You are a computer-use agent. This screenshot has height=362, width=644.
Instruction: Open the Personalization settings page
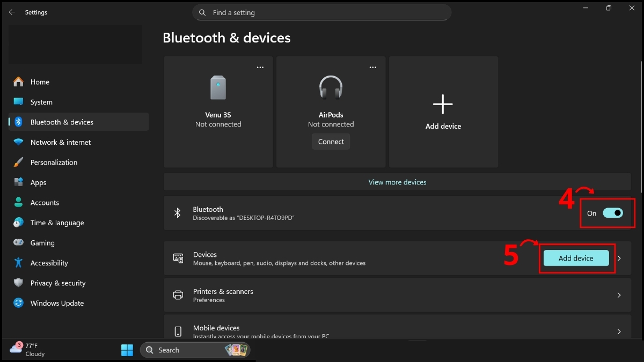(54, 162)
